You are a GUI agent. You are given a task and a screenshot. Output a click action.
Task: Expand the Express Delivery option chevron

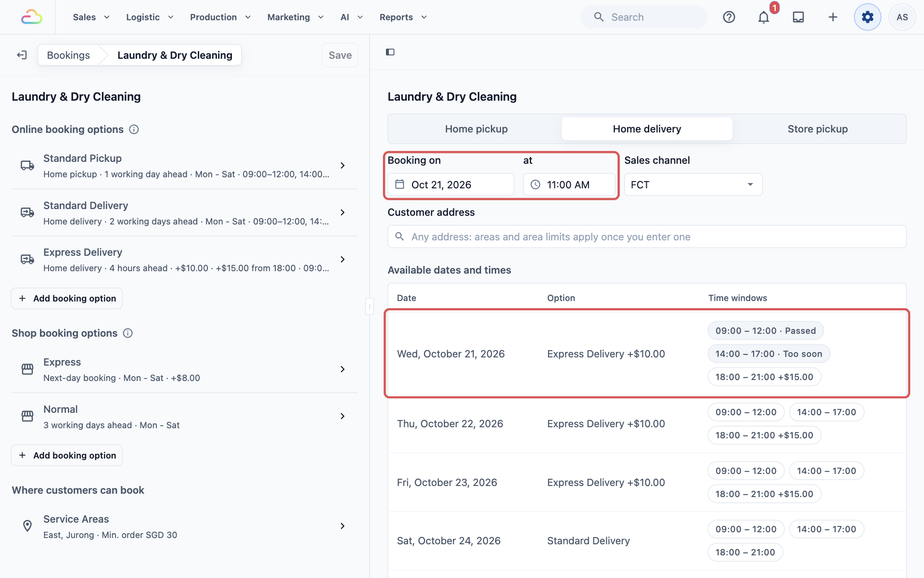click(343, 260)
